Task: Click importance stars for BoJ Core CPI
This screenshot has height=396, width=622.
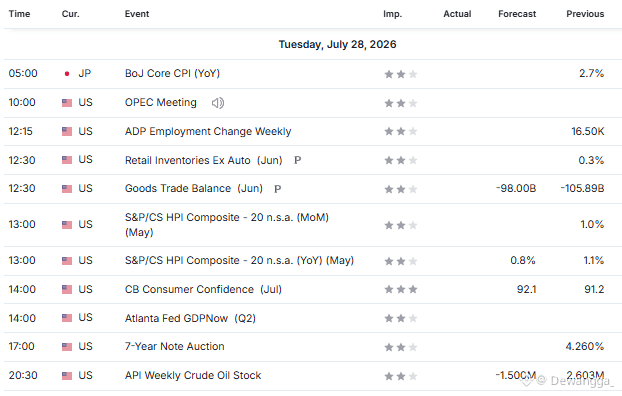Action: point(401,74)
